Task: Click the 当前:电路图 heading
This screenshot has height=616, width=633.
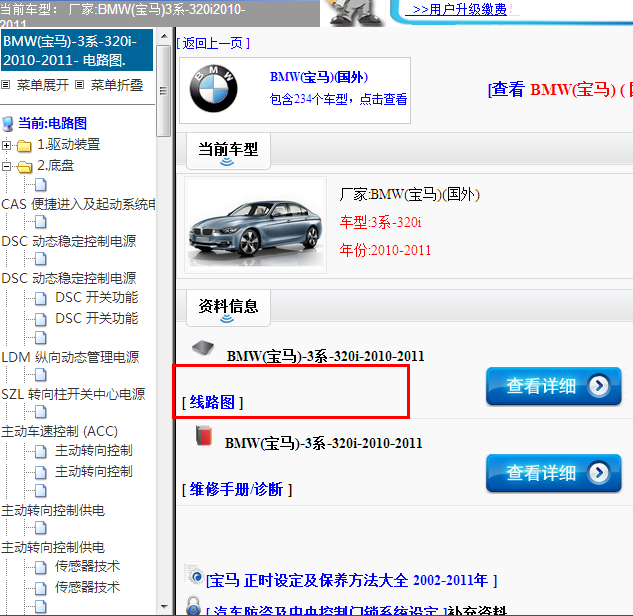Action: point(52,124)
